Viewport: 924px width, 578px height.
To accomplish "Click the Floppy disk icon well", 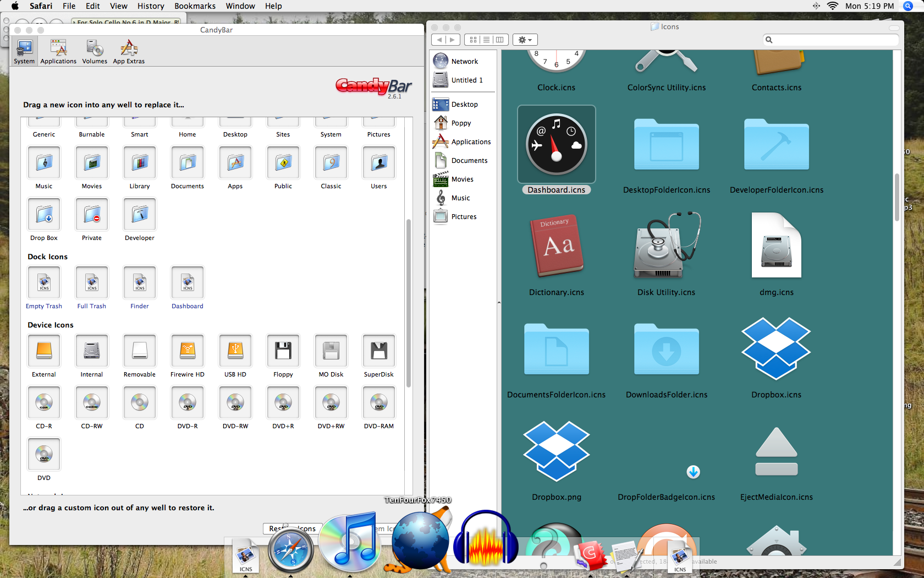I will (283, 351).
